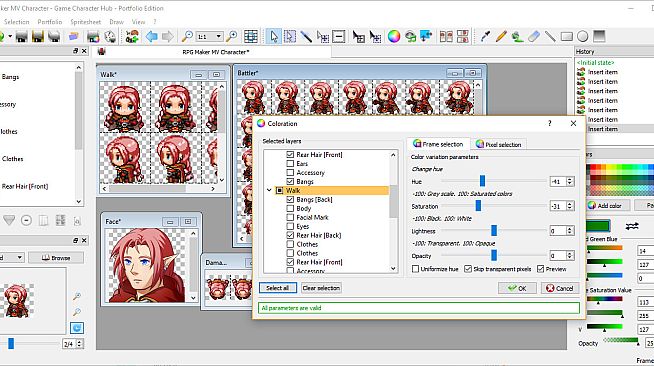Click the refresh preview blue icon
The height and width of the screenshot is (366, 654).
tap(77, 328)
